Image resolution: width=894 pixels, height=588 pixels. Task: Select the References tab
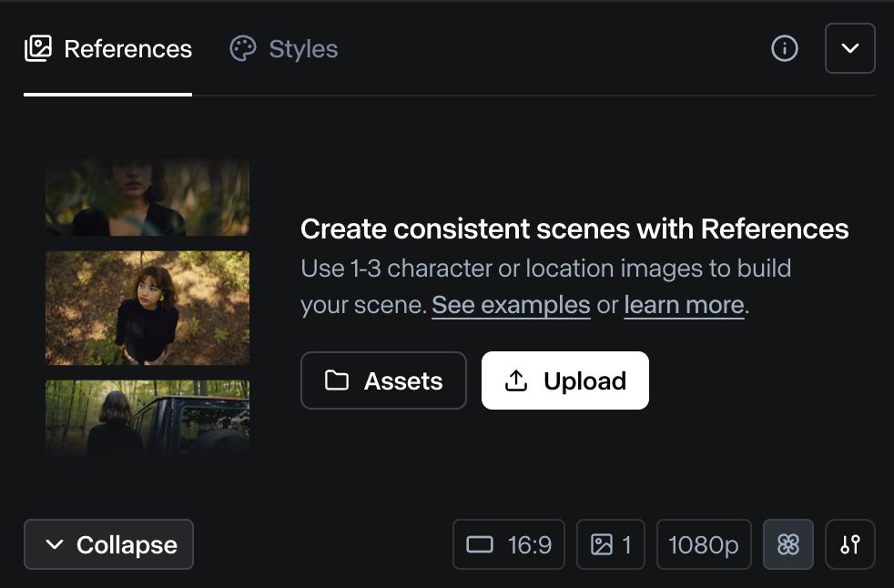point(127,48)
